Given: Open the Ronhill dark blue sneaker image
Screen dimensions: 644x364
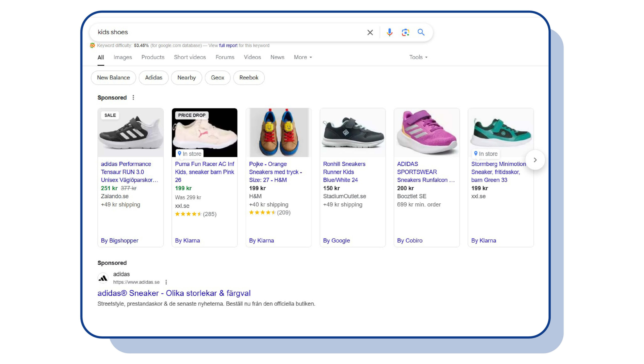Looking at the screenshot, I should coord(353,133).
